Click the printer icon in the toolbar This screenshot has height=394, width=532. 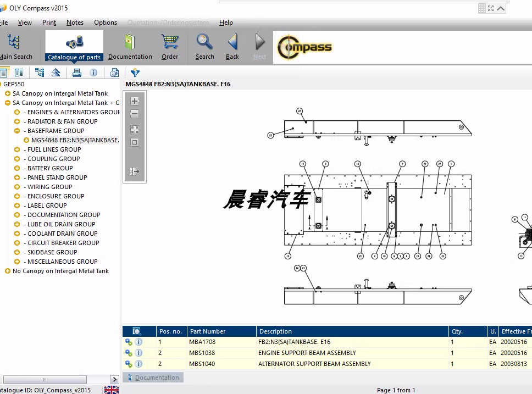click(x=77, y=73)
